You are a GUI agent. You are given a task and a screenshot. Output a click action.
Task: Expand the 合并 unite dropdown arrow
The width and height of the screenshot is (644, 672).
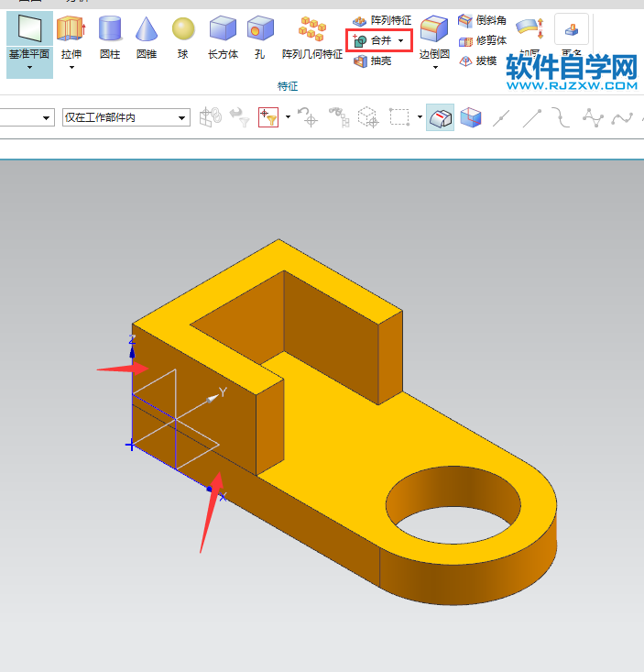tap(401, 41)
